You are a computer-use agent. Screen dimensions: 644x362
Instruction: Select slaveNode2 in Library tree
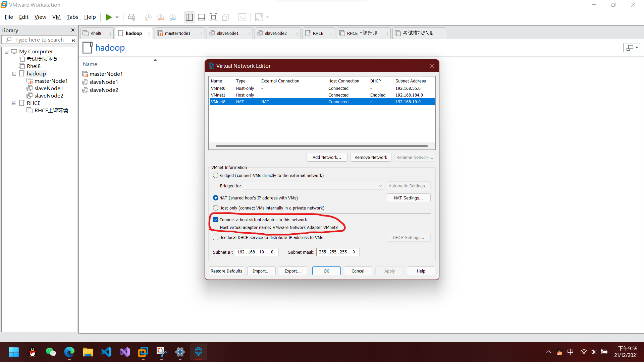49,96
